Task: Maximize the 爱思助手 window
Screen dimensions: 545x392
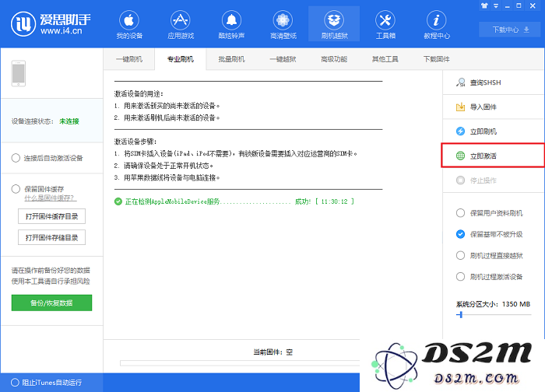Action: (x=519, y=5)
